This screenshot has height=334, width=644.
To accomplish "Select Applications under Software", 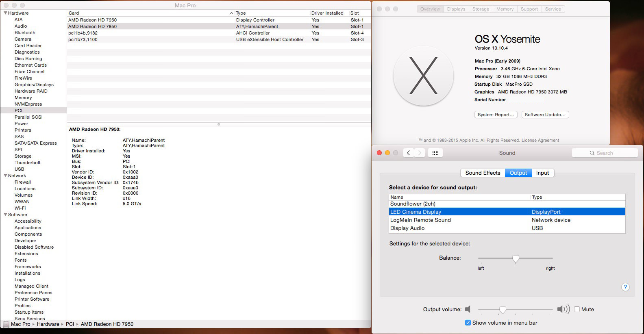I will click(28, 228).
